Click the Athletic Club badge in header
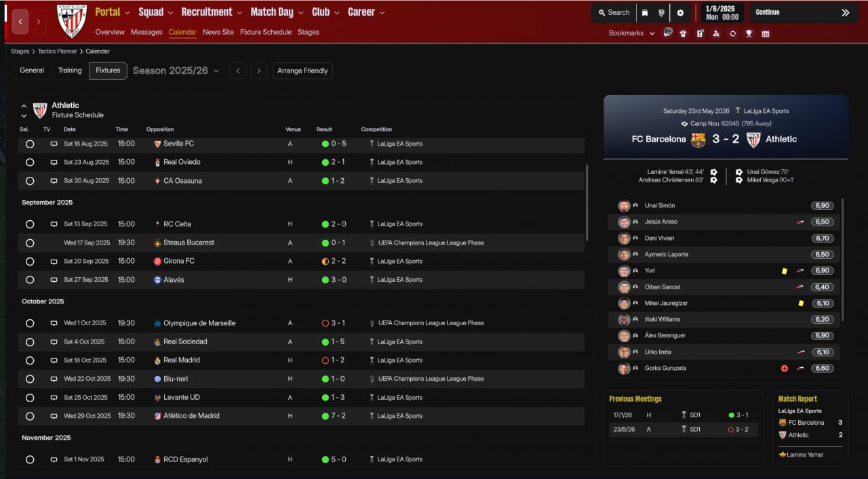Viewport: 868px width, 479px height. (x=71, y=21)
